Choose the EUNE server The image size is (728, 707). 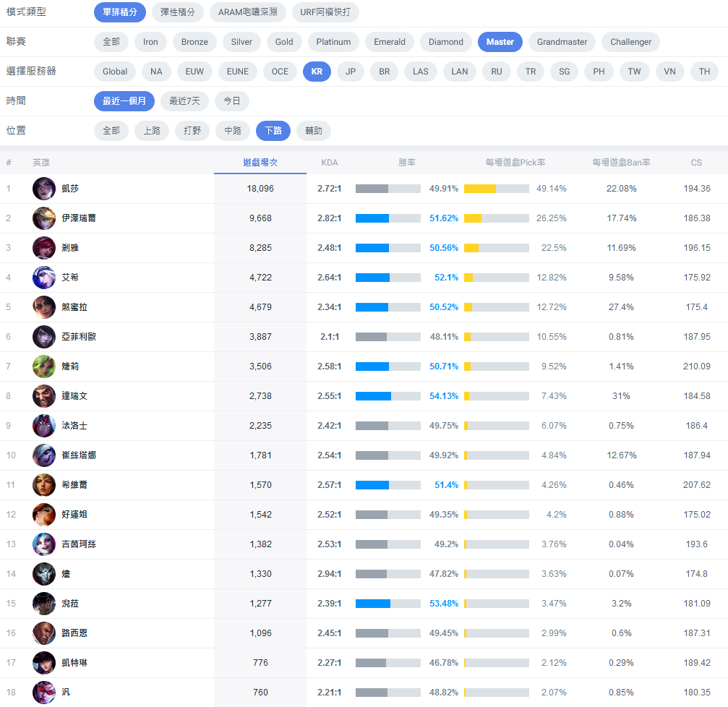(x=238, y=72)
